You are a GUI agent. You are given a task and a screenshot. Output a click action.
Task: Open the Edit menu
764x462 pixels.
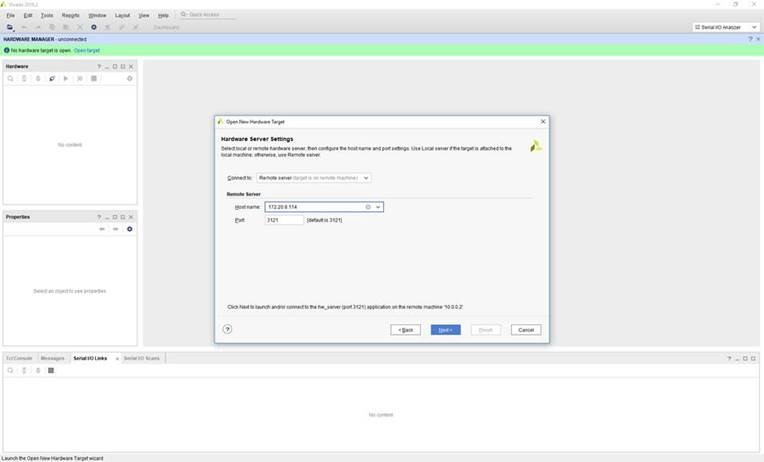pyautogui.click(x=28, y=15)
